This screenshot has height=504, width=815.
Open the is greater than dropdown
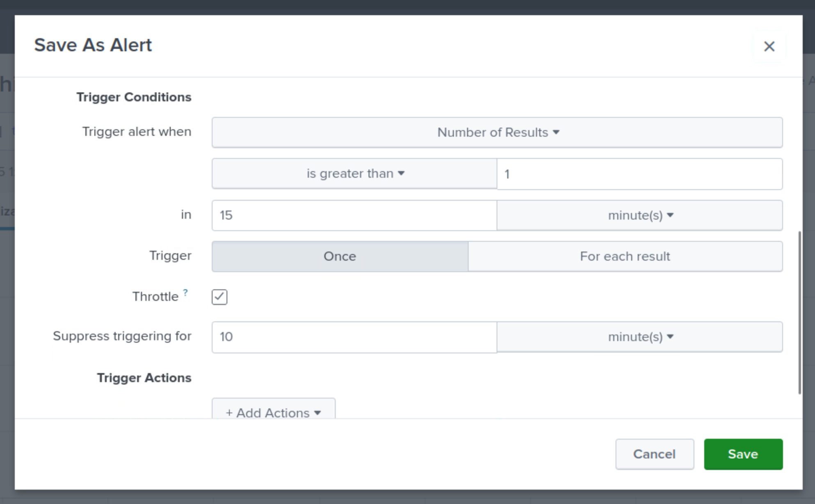click(355, 174)
